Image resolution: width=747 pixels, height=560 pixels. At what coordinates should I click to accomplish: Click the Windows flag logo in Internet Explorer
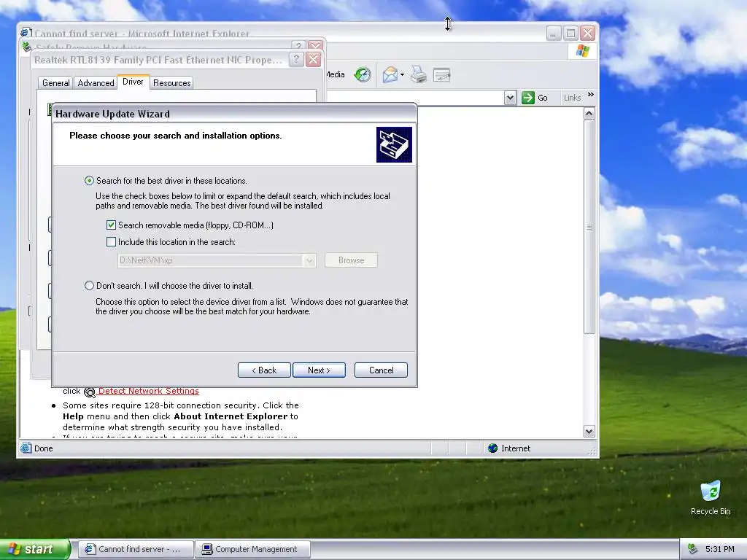pyautogui.click(x=582, y=50)
